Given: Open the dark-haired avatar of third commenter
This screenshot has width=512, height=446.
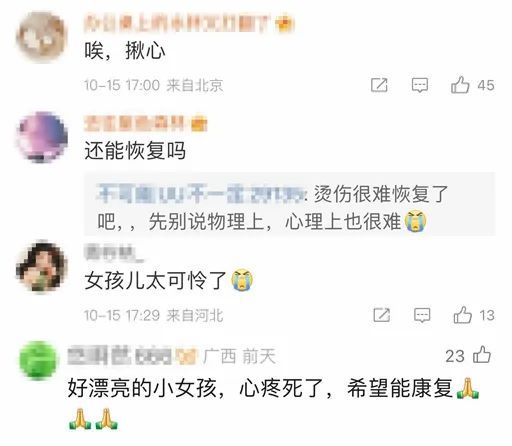Looking at the screenshot, I should [x=42, y=267].
